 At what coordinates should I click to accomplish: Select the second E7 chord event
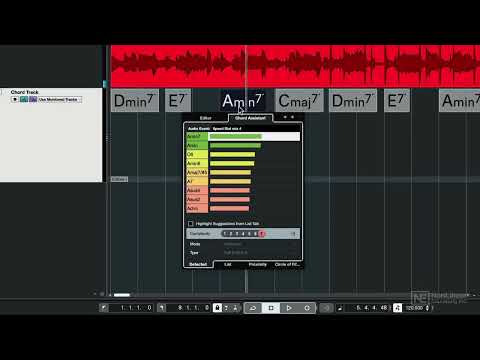coord(397,101)
